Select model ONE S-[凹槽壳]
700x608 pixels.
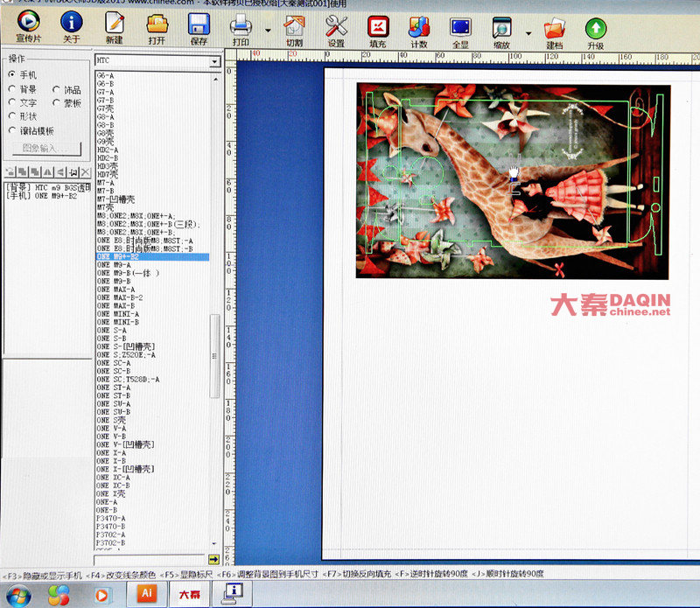click(x=126, y=346)
